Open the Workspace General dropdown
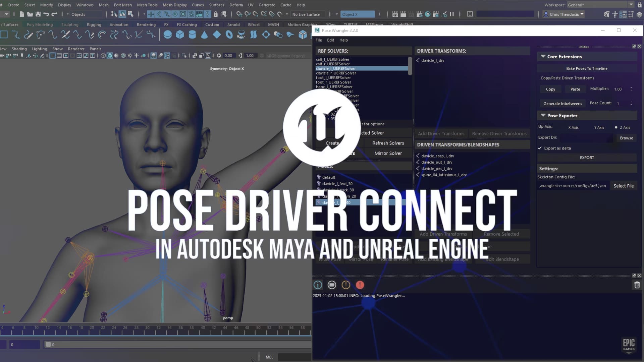 (631, 5)
